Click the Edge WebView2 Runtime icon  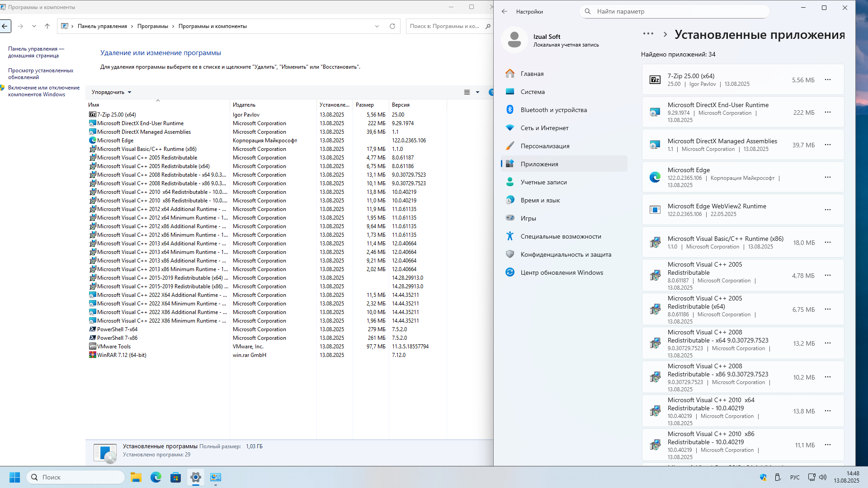click(655, 210)
